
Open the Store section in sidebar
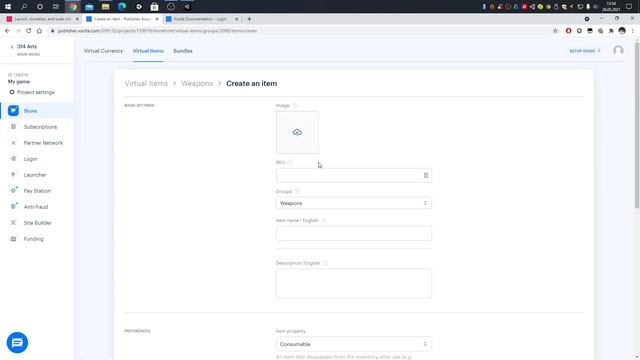(30, 111)
